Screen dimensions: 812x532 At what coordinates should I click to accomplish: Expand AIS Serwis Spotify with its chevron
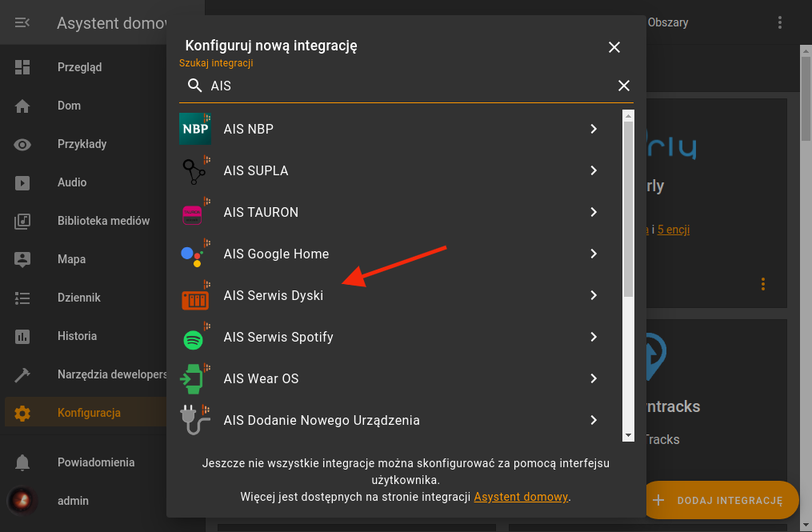[594, 337]
